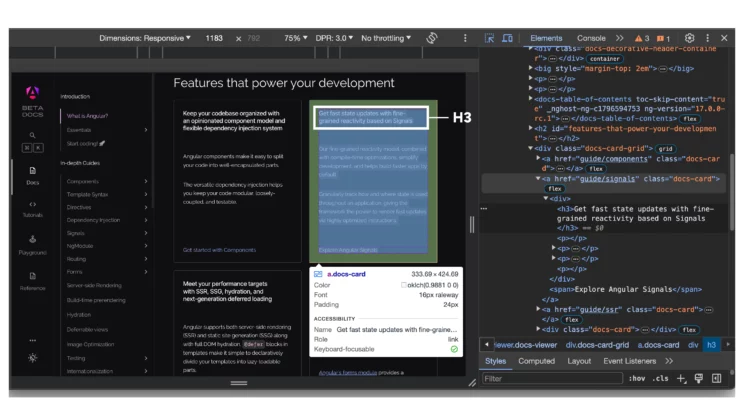Click the viewport height field showing 792
The width and height of the screenshot is (744, 412).
(254, 38)
